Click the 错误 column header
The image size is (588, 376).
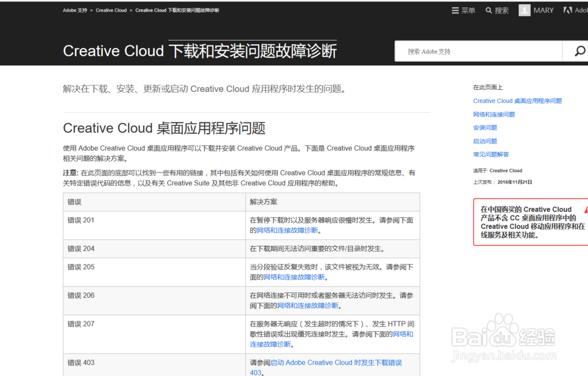[x=154, y=202]
